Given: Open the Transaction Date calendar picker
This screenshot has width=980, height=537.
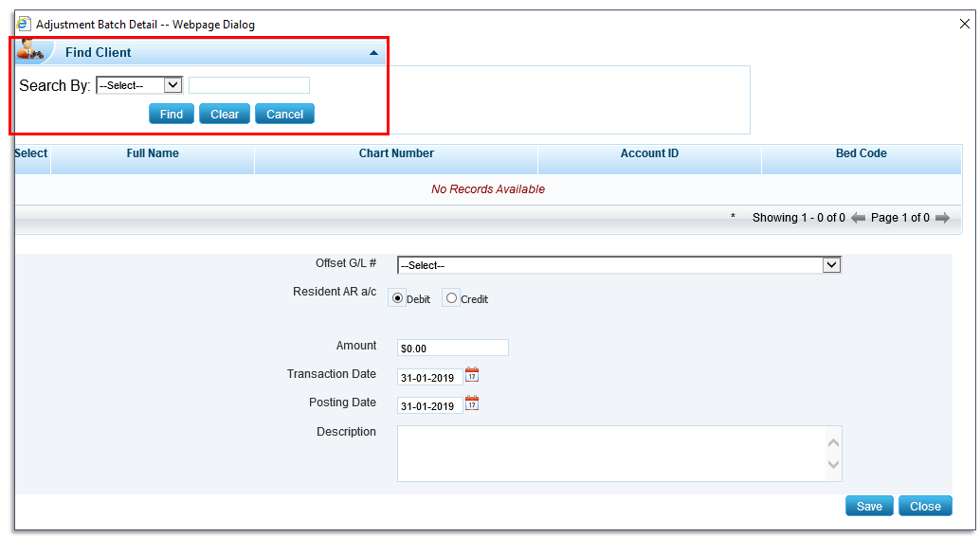Looking at the screenshot, I should [x=472, y=375].
